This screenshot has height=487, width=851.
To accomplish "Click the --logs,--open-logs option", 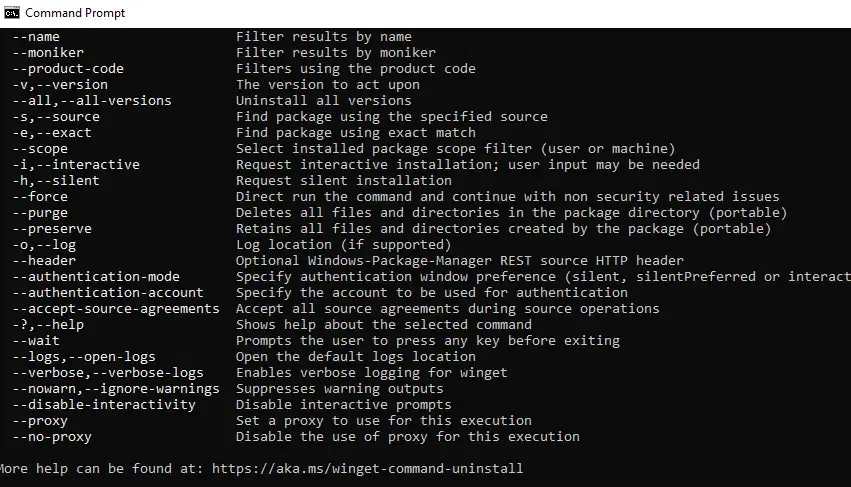I will pos(84,357).
